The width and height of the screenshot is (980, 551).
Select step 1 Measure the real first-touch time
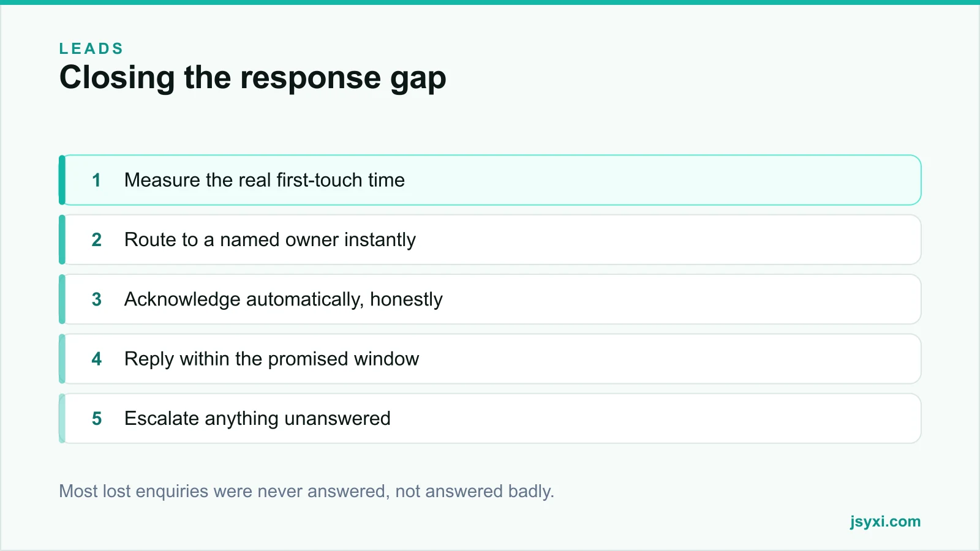point(490,180)
